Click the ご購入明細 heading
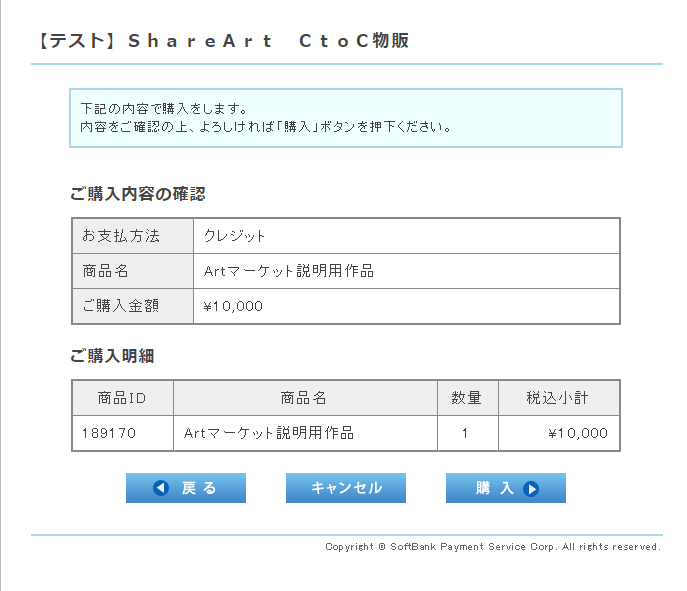The image size is (687, 591). click(112, 356)
